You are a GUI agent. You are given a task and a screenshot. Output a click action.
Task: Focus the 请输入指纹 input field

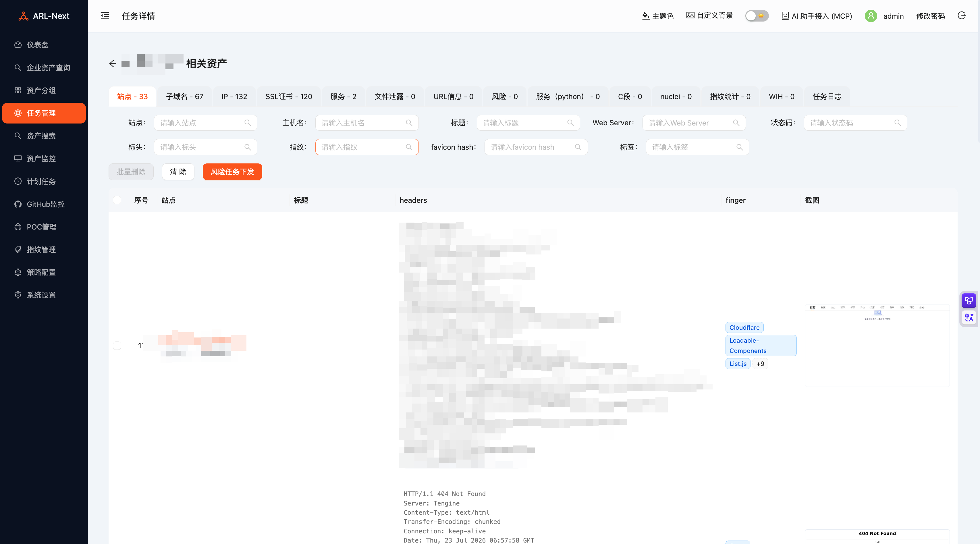(367, 147)
